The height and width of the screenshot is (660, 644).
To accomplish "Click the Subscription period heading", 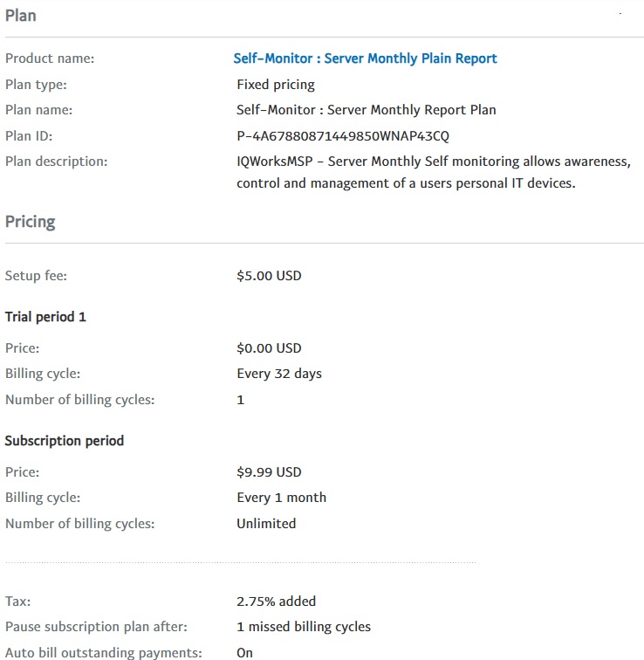I will [65, 441].
